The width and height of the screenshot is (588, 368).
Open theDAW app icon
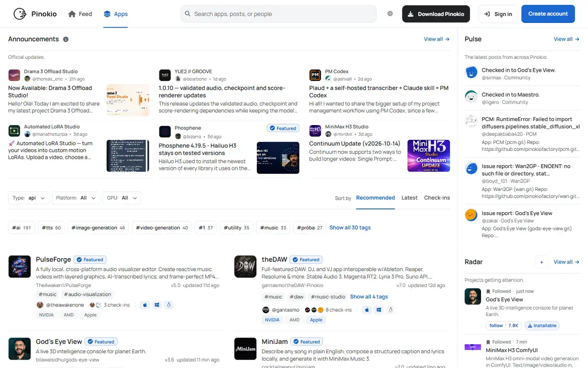[x=245, y=267]
